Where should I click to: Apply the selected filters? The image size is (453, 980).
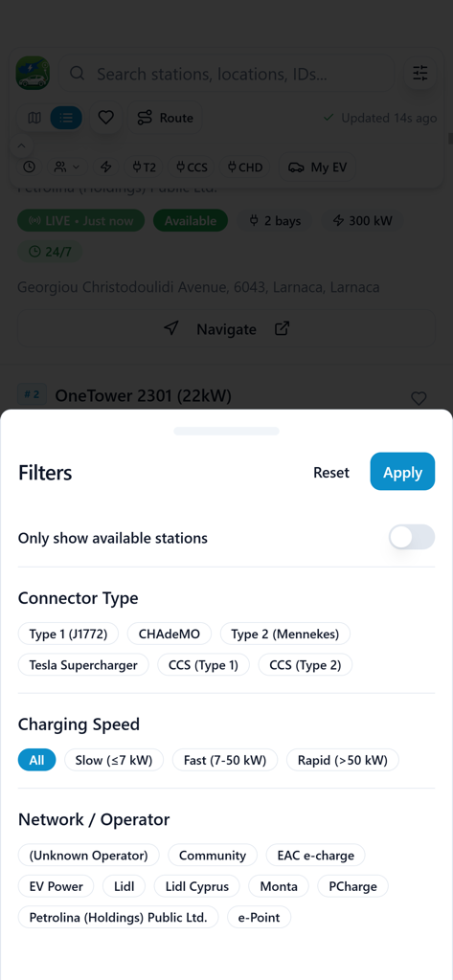pyautogui.click(x=403, y=473)
